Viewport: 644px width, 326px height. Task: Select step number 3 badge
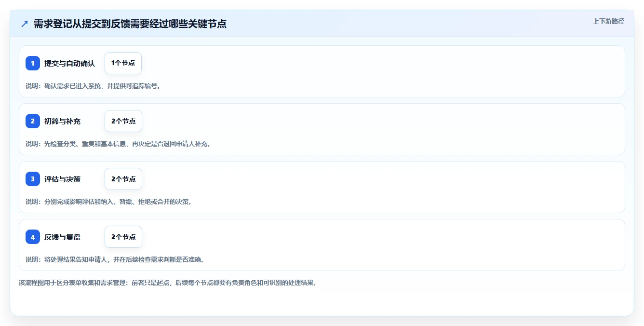pyautogui.click(x=33, y=179)
